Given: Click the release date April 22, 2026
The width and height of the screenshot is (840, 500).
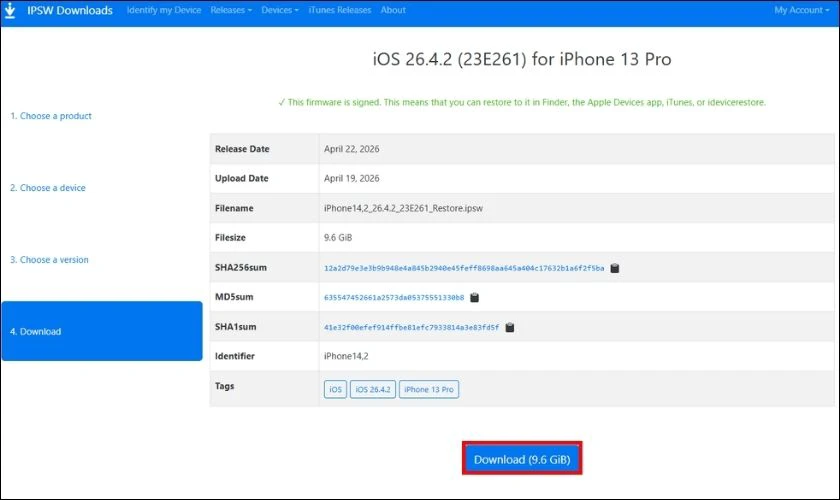Looking at the screenshot, I should tap(351, 149).
